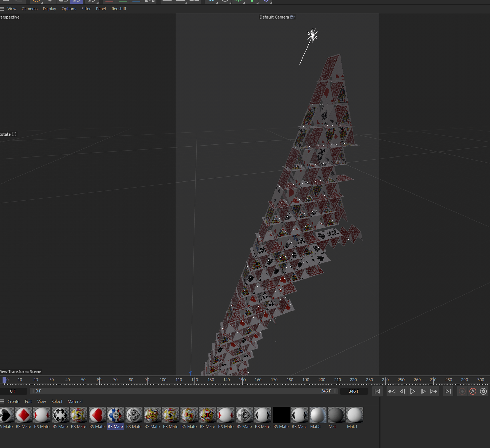Open timeline keyframe settings gear
Screen dimensions: 490x448
pyautogui.click(x=483, y=391)
